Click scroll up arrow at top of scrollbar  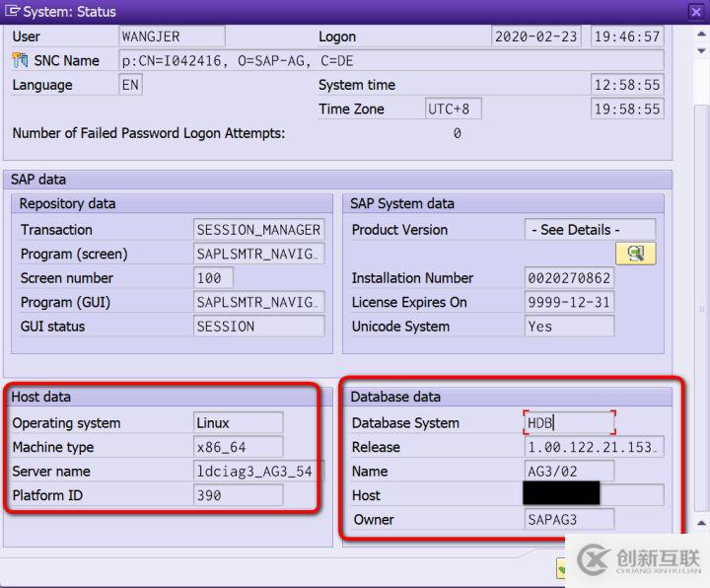click(701, 34)
